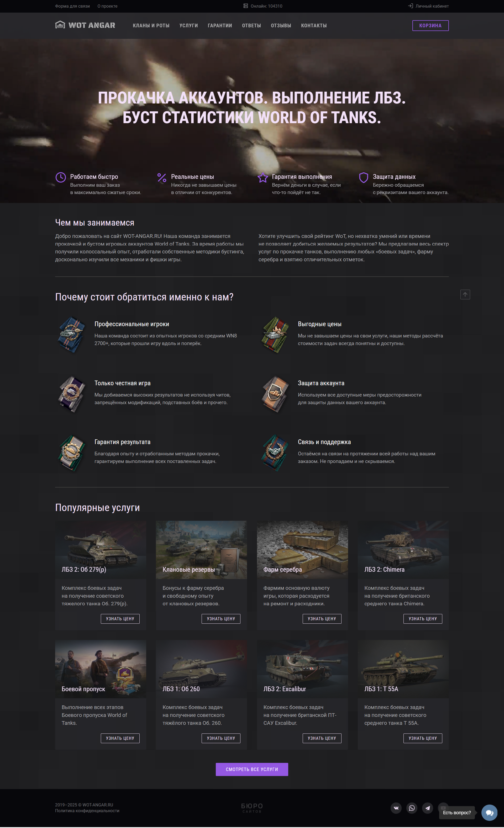Image resolution: width=504 pixels, height=828 pixels.
Task: Open the Telegram contact icon
Action: pyautogui.click(x=428, y=809)
